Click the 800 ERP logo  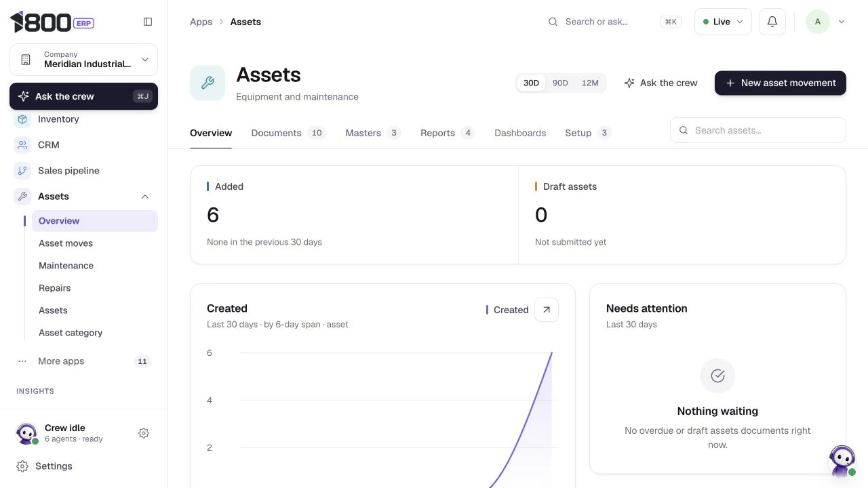coord(52,22)
